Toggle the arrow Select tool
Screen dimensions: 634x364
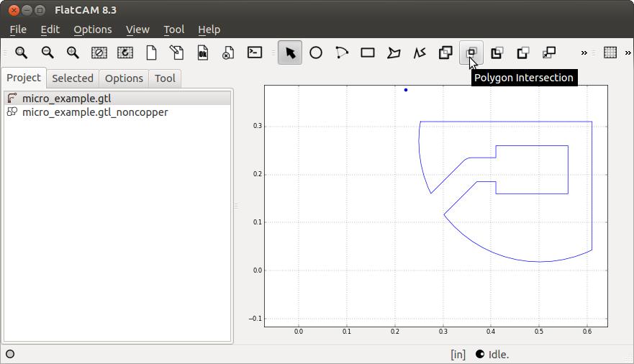tap(290, 53)
